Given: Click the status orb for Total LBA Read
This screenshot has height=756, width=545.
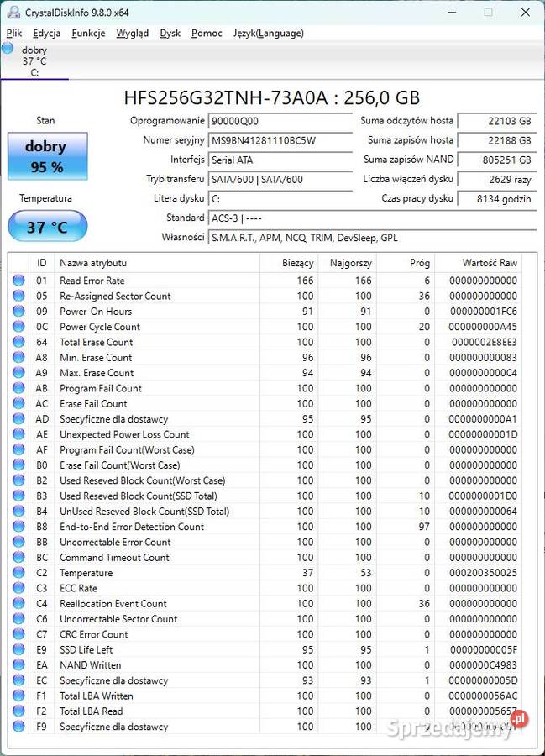Looking at the screenshot, I should (x=18, y=711).
